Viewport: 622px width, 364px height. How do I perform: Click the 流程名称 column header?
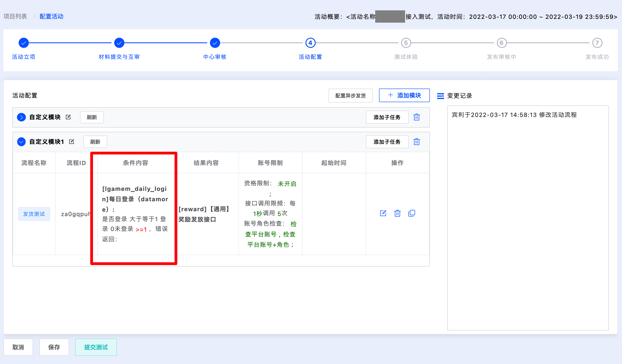pos(34,163)
